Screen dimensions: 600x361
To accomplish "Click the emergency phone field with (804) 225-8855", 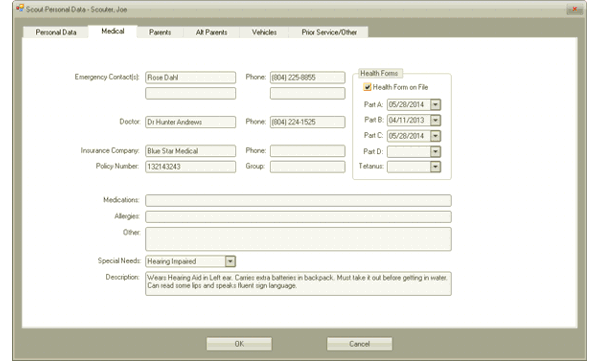I will (308, 77).
